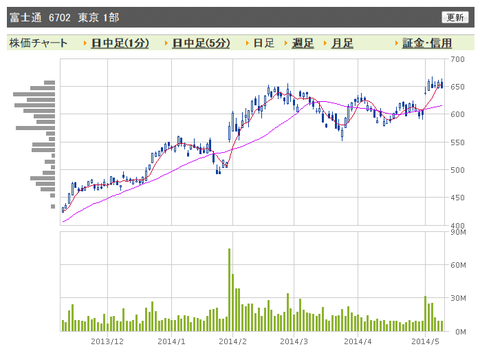480x360 pixels.
Task: Click the 株価チャート heading label
Action: (x=38, y=43)
